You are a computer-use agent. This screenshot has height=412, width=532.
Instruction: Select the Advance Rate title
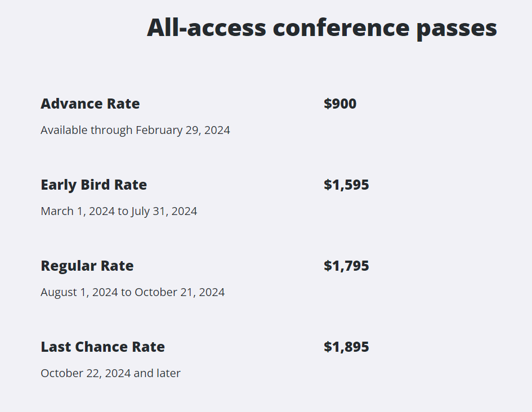(90, 104)
